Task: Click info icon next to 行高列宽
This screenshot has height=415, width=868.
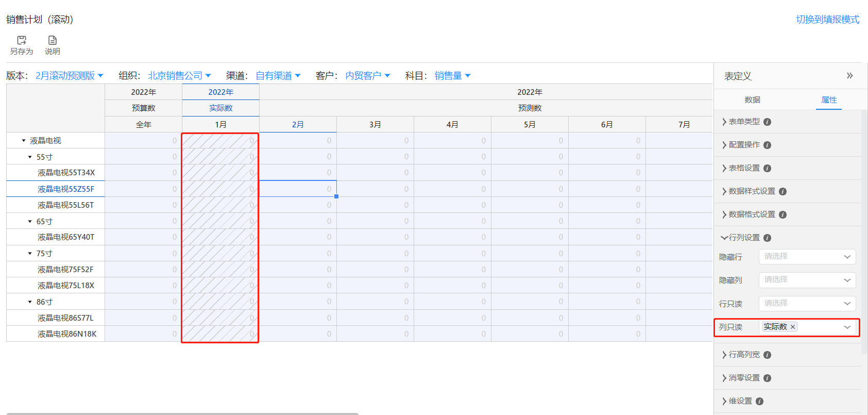Action: (x=767, y=355)
